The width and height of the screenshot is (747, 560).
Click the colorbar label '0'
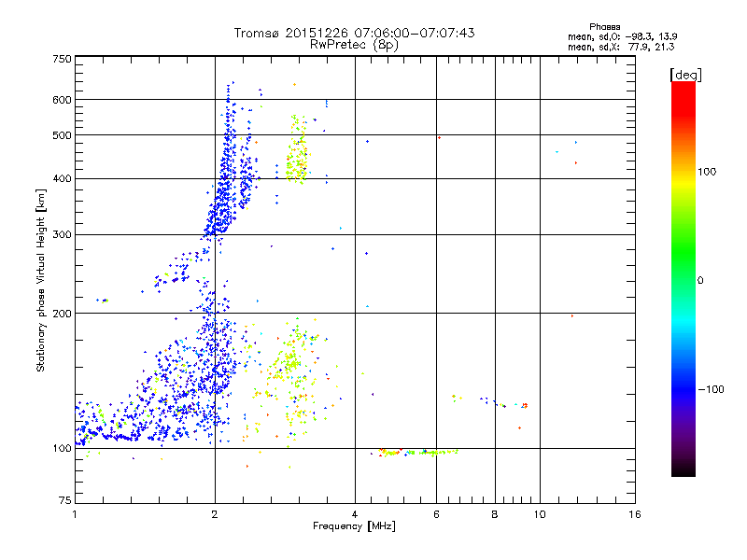coord(700,281)
